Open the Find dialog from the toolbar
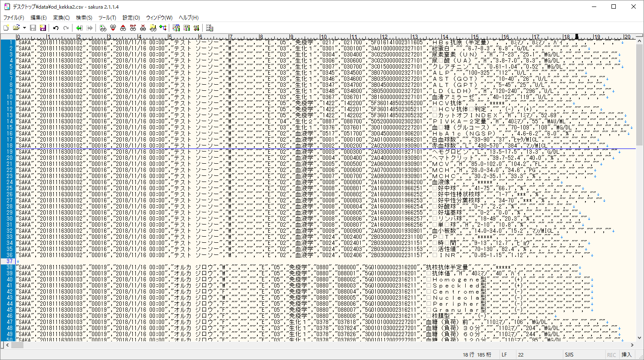 coord(103,28)
